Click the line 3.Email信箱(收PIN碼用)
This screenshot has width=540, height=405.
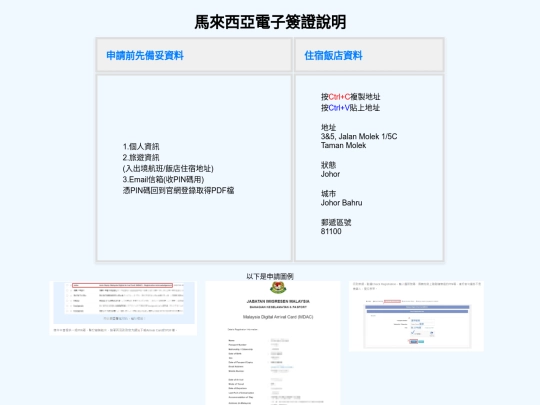tap(163, 179)
